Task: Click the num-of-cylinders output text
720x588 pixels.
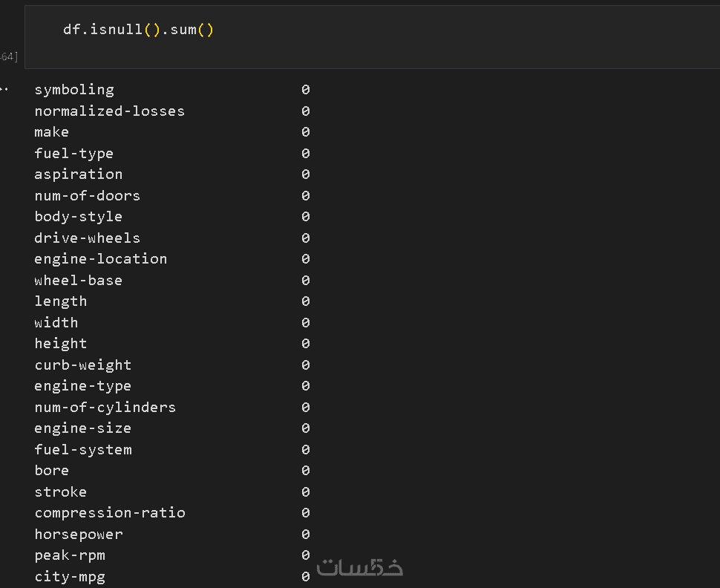Action: coord(105,408)
